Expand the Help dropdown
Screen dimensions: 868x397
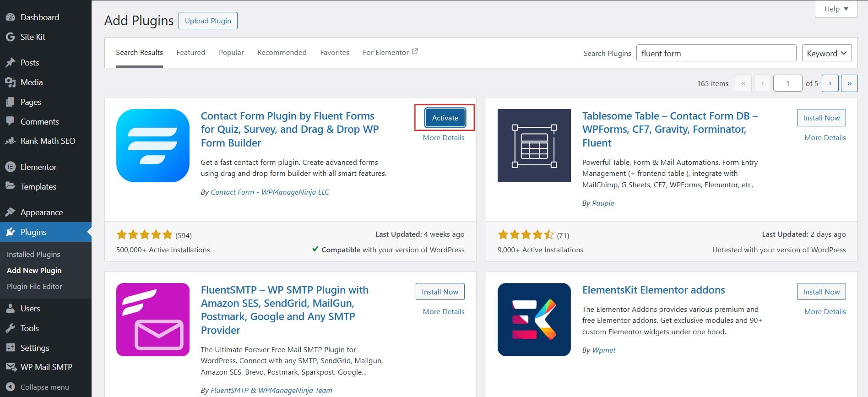(836, 9)
